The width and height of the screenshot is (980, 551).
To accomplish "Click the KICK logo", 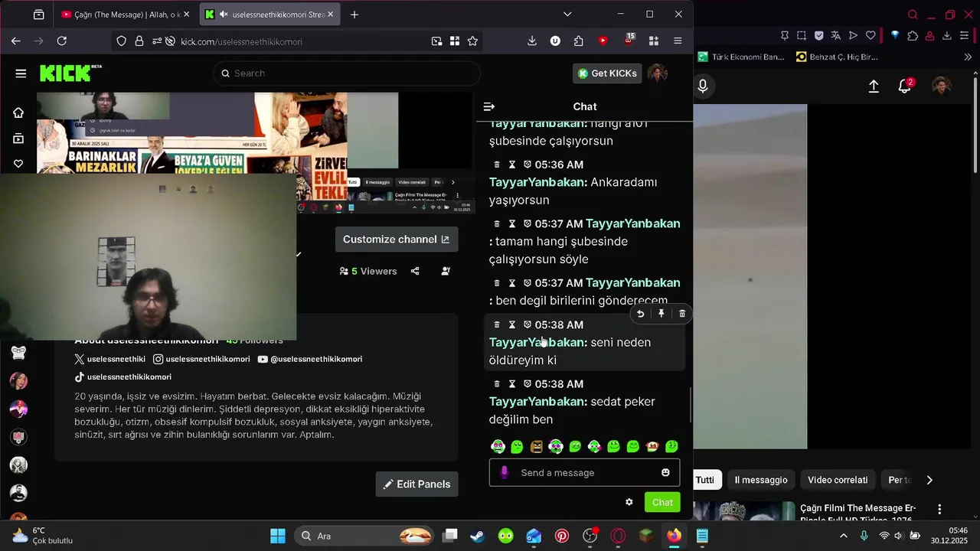I will tap(70, 73).
